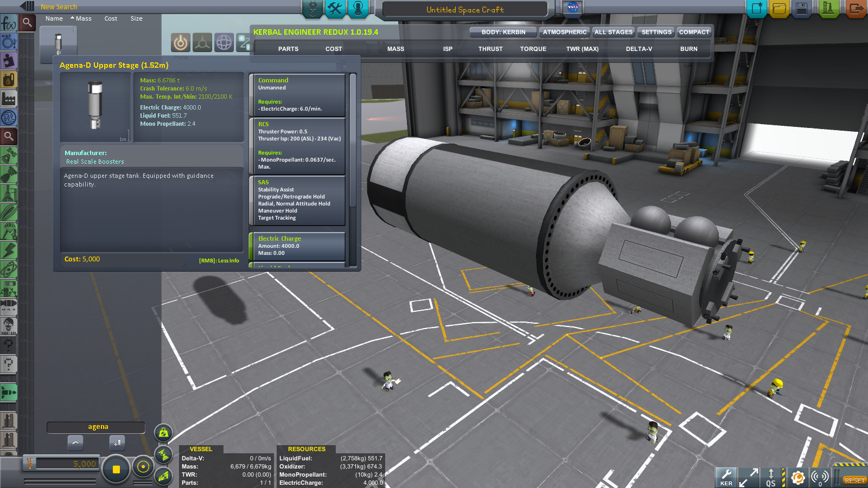
Task: Launch the vessel to the pad
Action: pos(828,9)
